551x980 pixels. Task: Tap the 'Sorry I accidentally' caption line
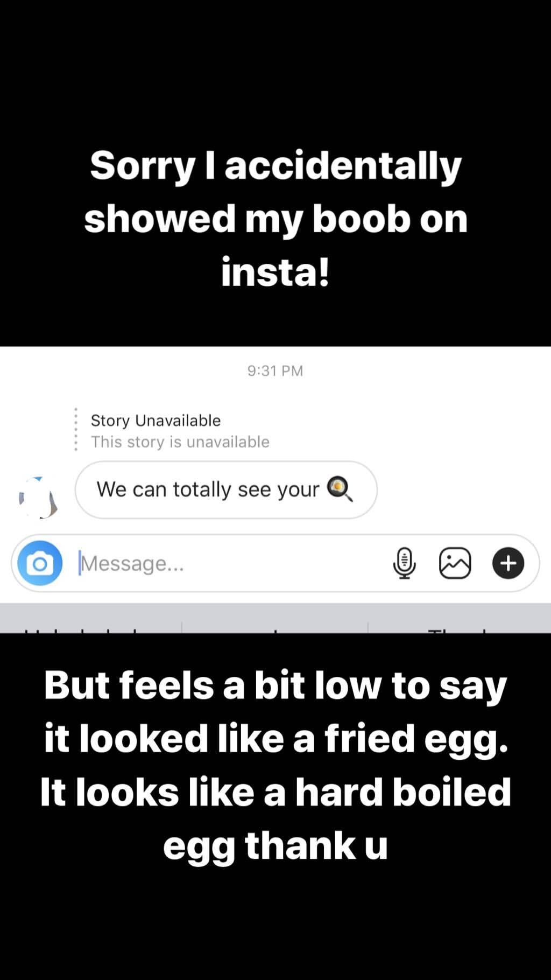tap(275, 165)
